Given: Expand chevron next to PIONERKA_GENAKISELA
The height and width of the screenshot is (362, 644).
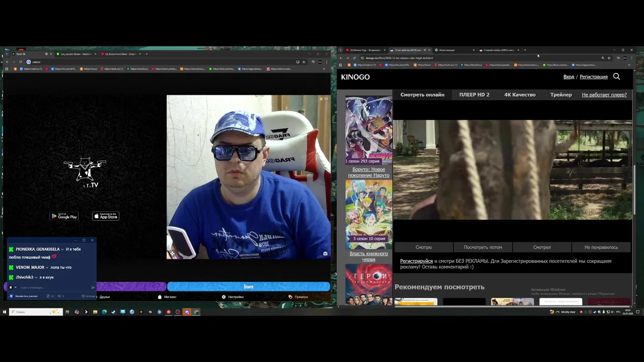Looking at the screenshot, I should pyautogui.click(x=63, y=249).
